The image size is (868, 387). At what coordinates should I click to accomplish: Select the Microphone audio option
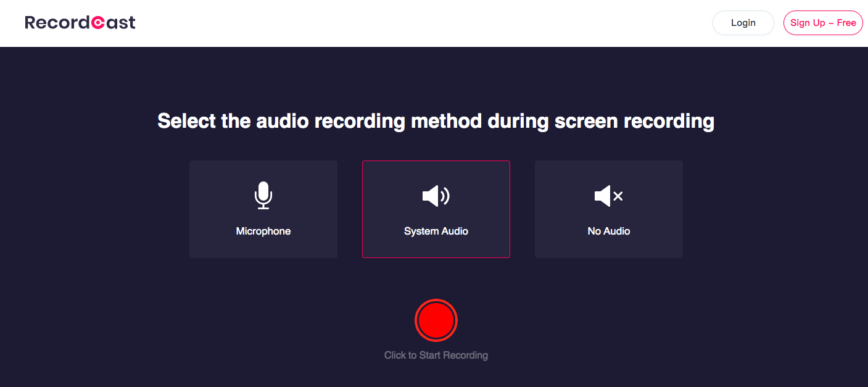coord(263,209)
